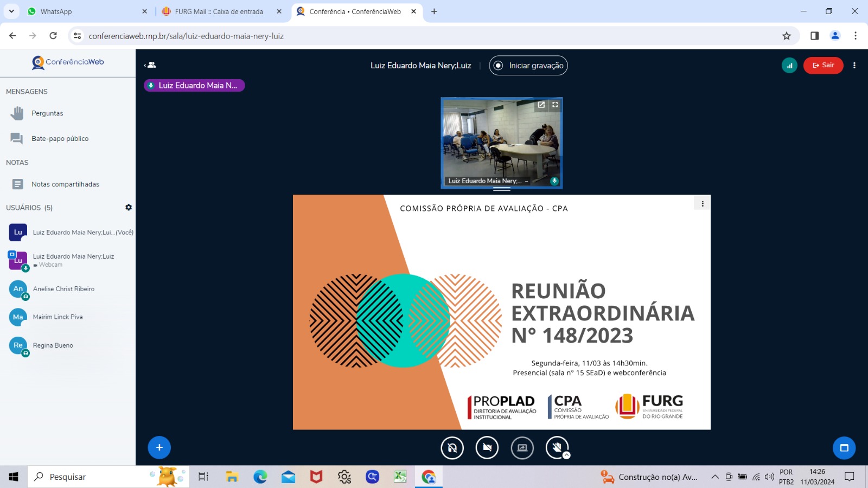
Task: Open the Perguntas raise-hand panel
Action: click(x=47, y=113)
